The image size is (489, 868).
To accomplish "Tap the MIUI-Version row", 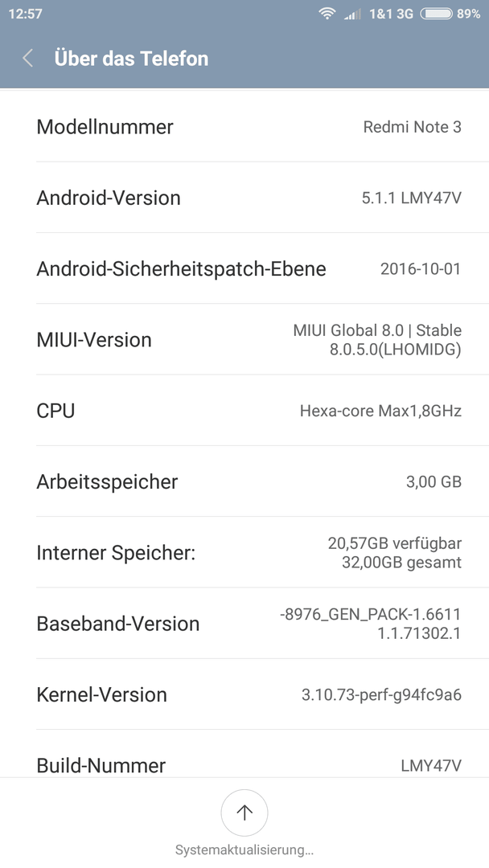I will (244, 339).
